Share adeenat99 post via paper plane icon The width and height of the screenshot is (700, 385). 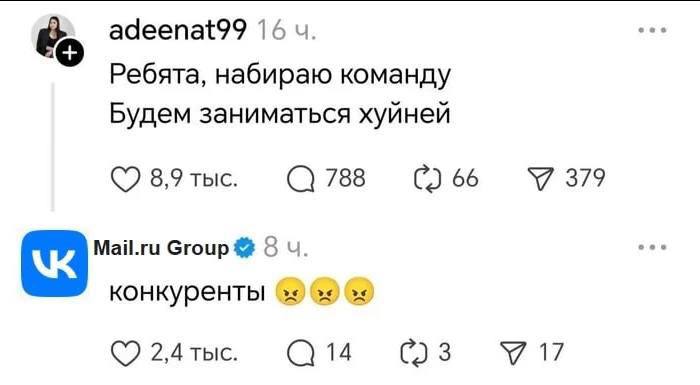coord(541,179)
